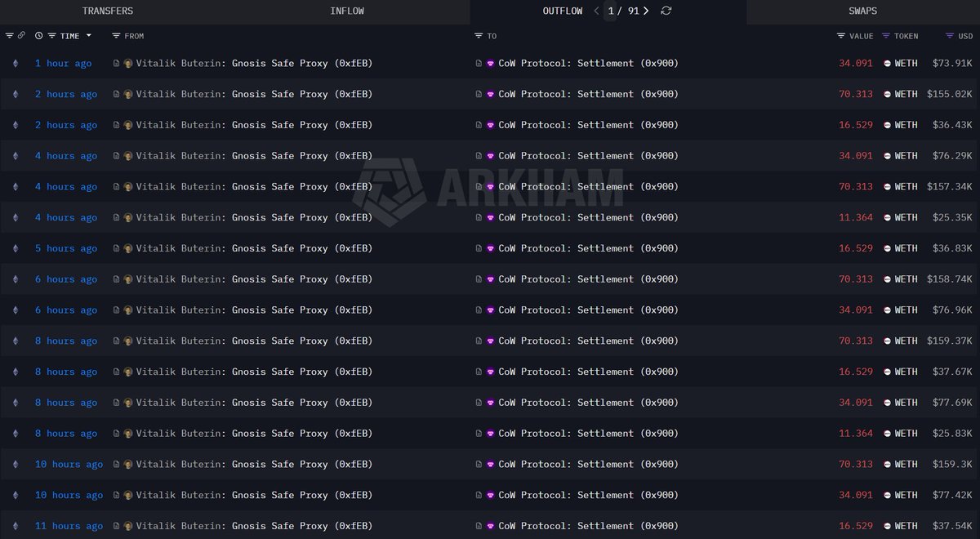
Task: Click Ethereum icon in the $25.35K row
Action: point(14,217)
